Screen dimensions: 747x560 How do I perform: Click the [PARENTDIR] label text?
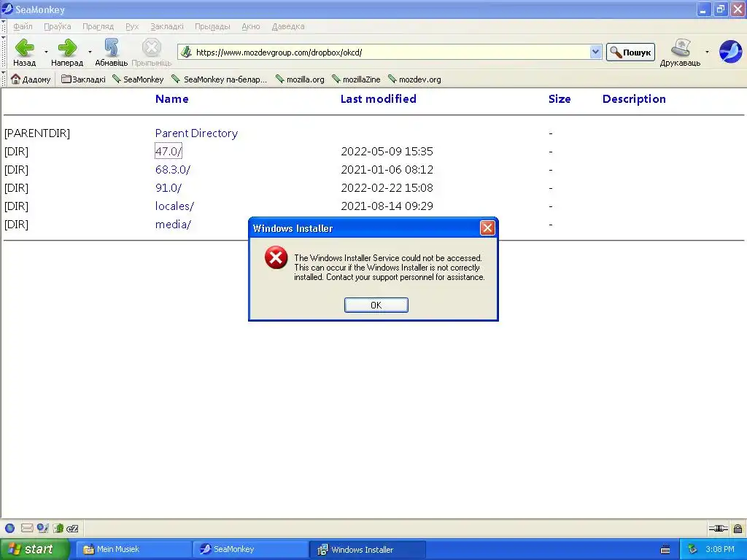click(37, 133)
